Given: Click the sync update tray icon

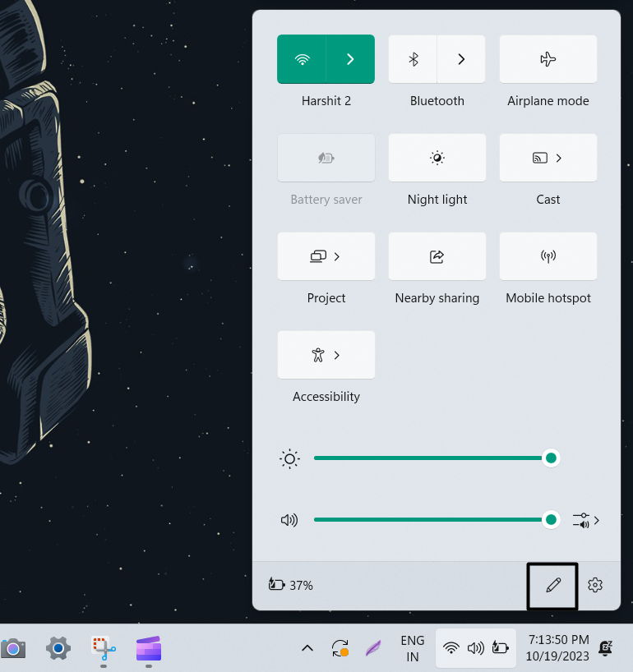Looking at the screenshot, I should 340,648.
